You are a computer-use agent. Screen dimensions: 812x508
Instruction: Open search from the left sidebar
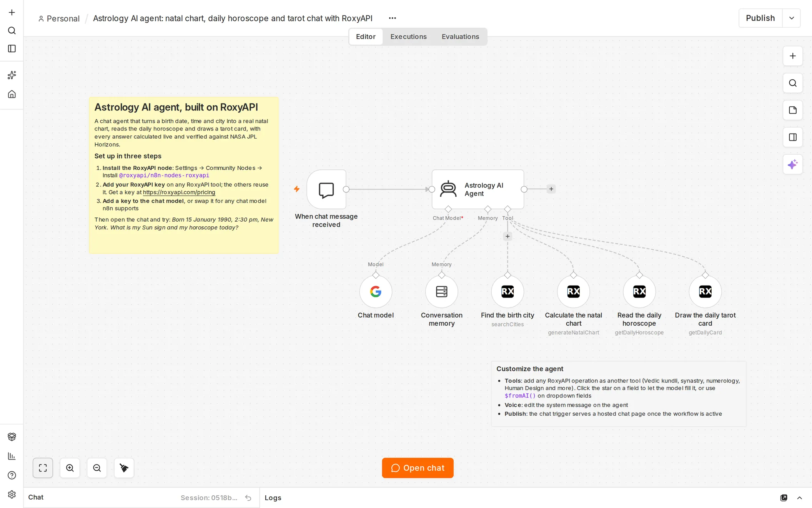[12, 30]
